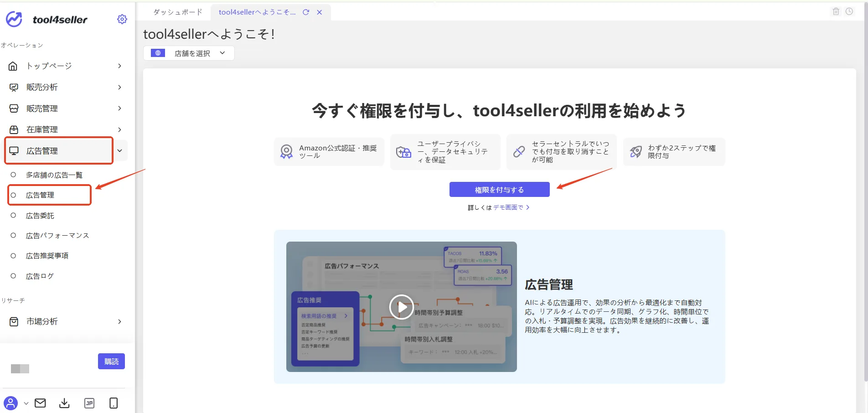Screen dimensions: 868x413
Task: Expand the 在庫管理 menu chevron
Action: 119,129
